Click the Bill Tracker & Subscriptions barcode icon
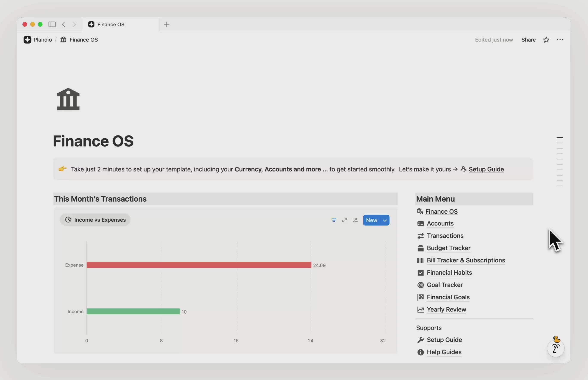 click(x=421, y=260)
